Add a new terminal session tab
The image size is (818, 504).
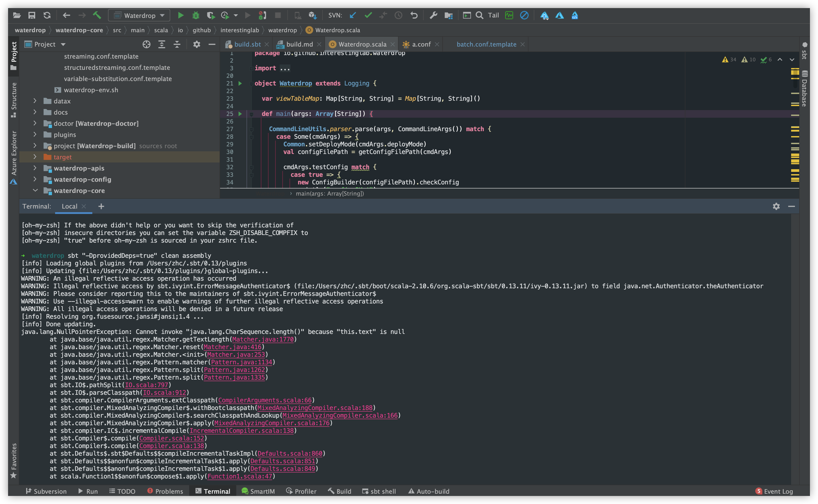101,206
